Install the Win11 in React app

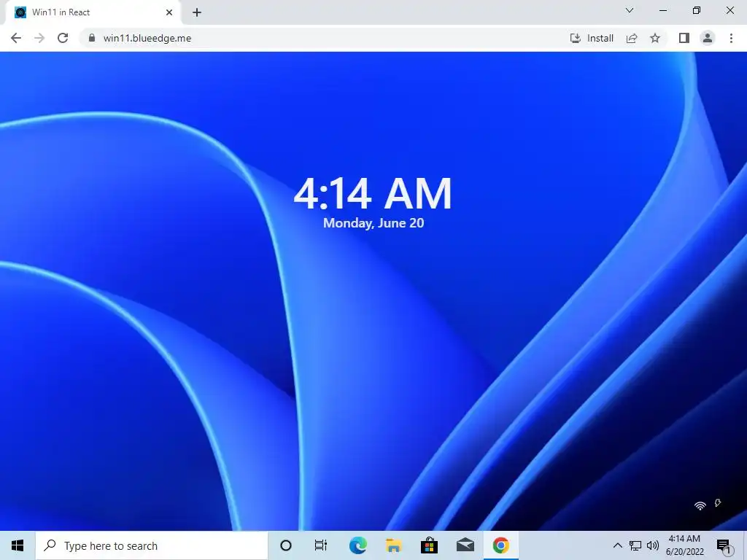[592, 38]
